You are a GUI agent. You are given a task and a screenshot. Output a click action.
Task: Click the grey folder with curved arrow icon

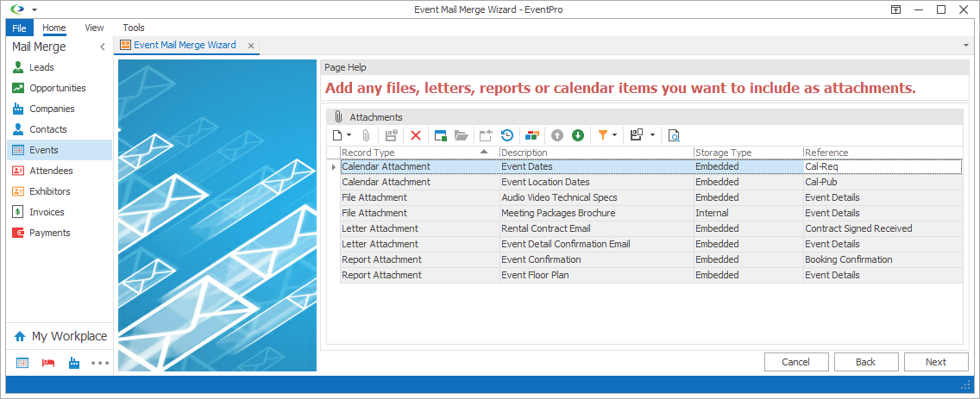(x=487, y=135)
